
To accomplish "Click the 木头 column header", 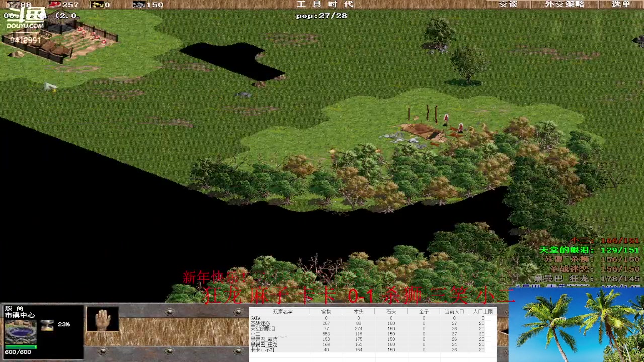I will 359,312.
